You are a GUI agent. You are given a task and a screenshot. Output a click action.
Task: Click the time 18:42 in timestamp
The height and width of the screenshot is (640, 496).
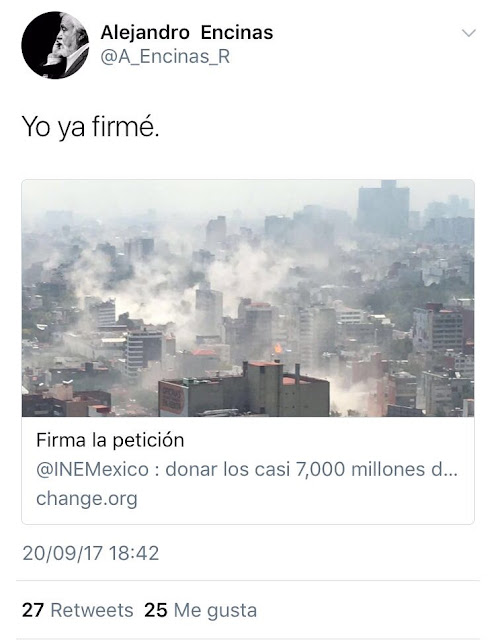click(x=134, y=553)
